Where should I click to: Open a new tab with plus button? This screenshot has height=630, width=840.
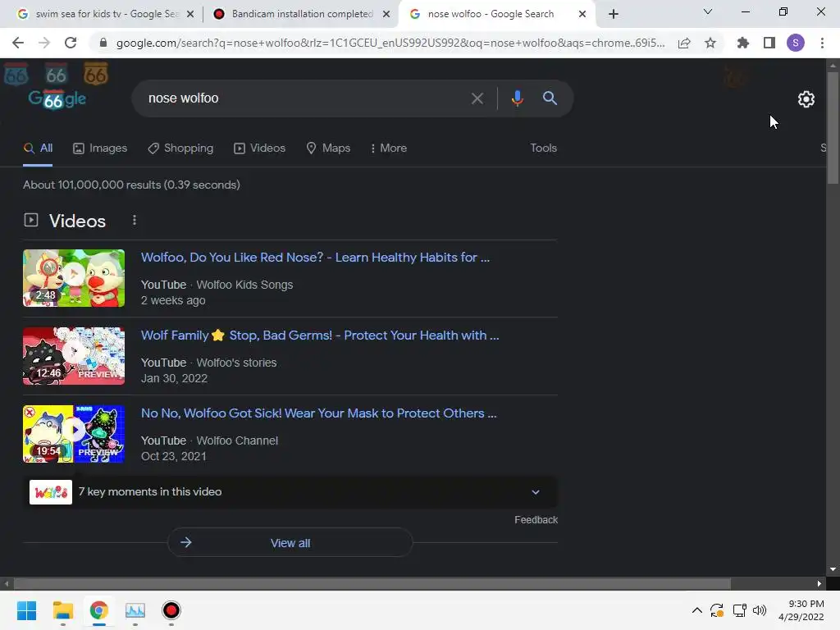[614, 14]
